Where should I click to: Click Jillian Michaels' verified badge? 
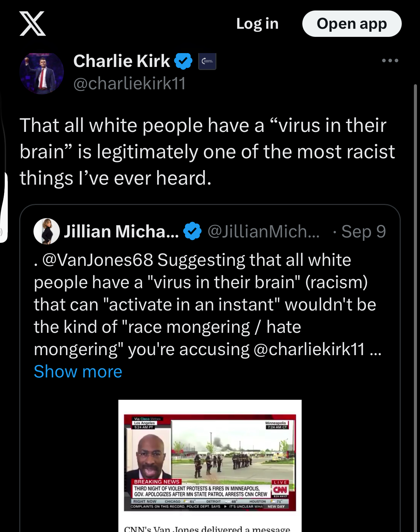(x=192, y=231)
